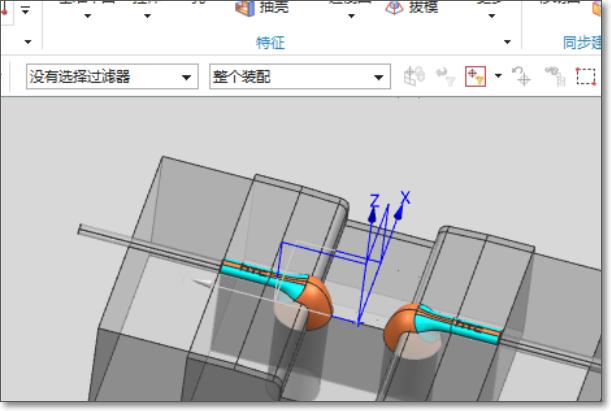Open the 整个装配 selection scope dropdown

click(300, 77)
